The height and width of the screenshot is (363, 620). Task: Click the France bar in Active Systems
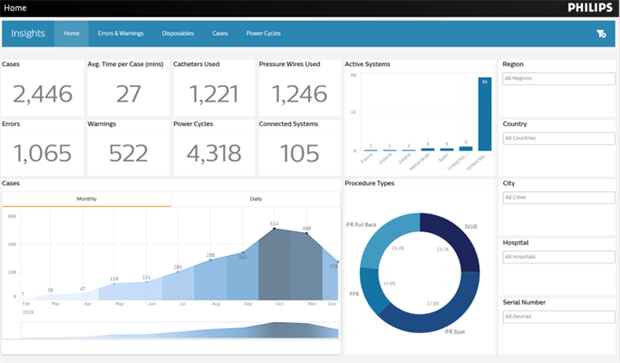(371, 150)
